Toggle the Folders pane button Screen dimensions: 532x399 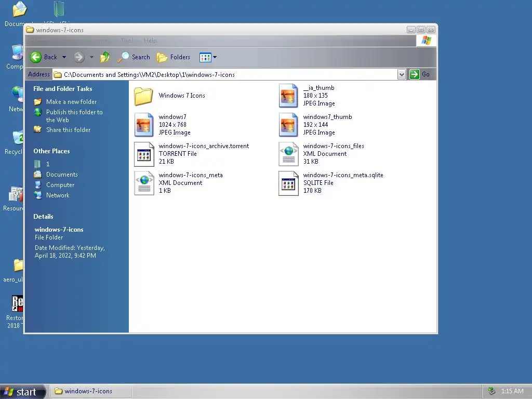pos(174,57)
